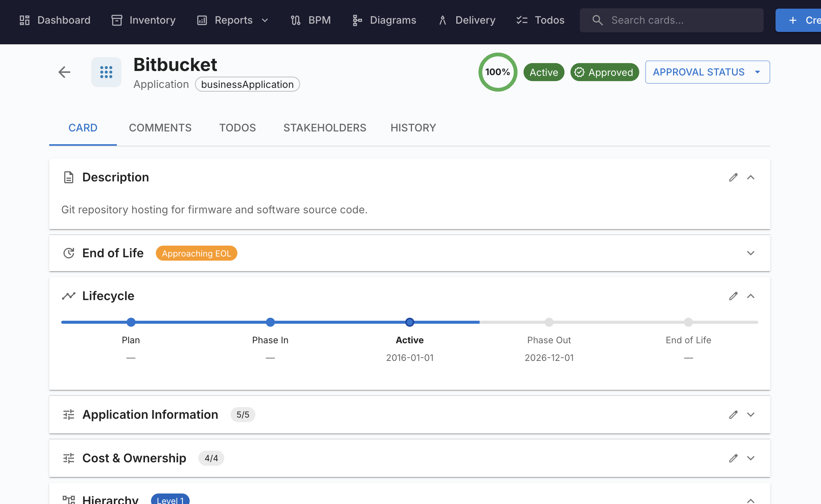Click Cost & Ownership edit pencil
This screenshot has width=821, height=504.
coord(733,458)
